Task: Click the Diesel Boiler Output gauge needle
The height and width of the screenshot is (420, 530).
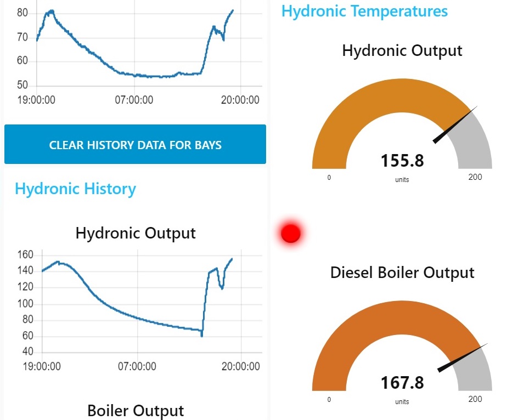Action: pos(462,358)
